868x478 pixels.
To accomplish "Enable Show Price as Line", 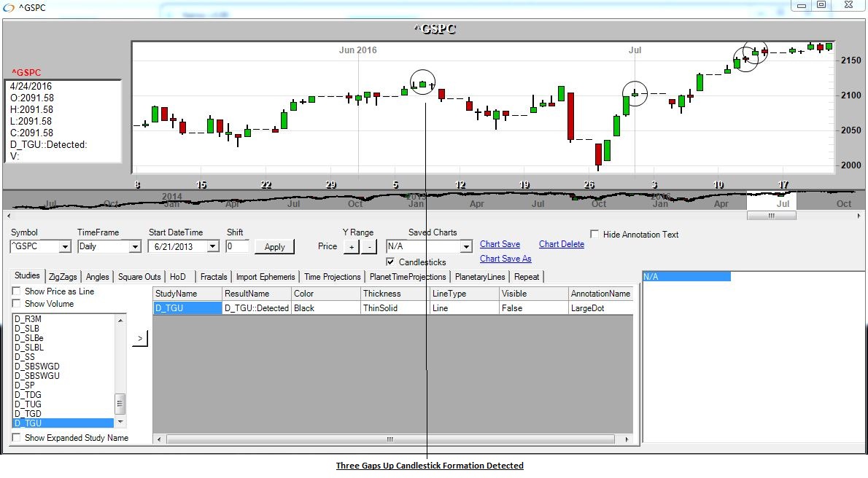I will [x=17, y=291].
